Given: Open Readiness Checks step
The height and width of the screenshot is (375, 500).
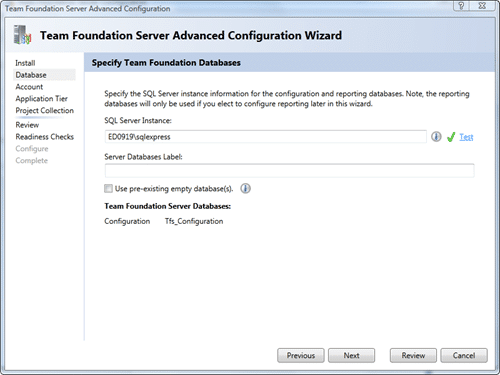Looking at the screenshot, I should tap(45, 137).
